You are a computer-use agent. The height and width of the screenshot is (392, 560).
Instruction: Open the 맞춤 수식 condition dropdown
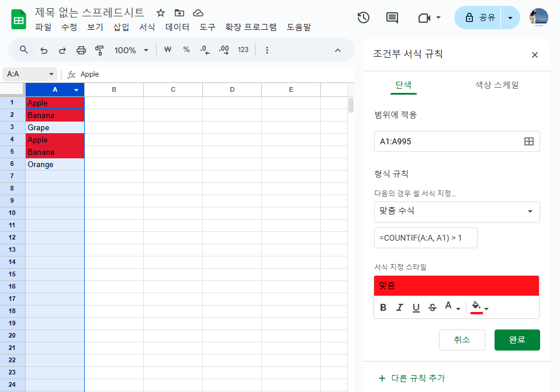457,212
